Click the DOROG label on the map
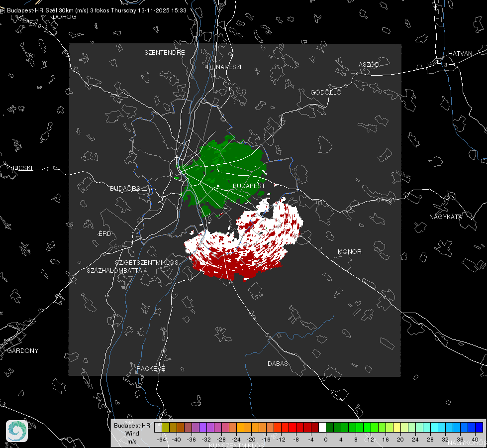 65,17
